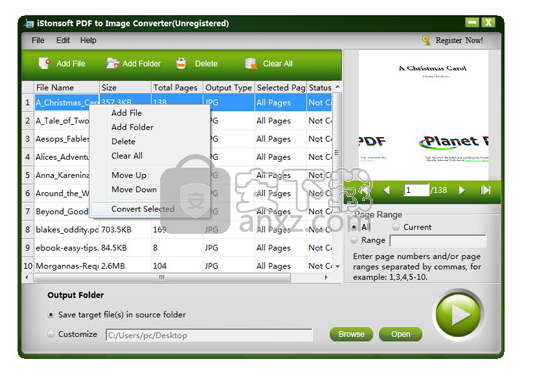536x391 pixels.
Task: Click the Size column header
Action: [125, 87]
